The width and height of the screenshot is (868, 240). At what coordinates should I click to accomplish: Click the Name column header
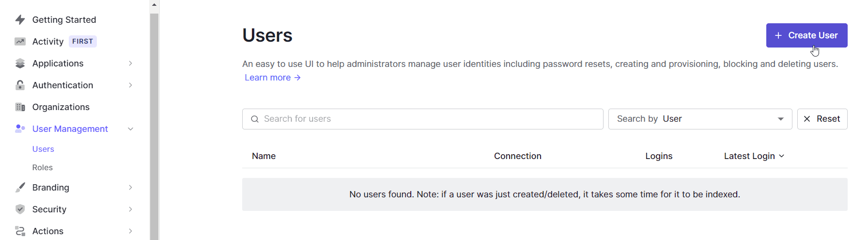tap(264, 156)
